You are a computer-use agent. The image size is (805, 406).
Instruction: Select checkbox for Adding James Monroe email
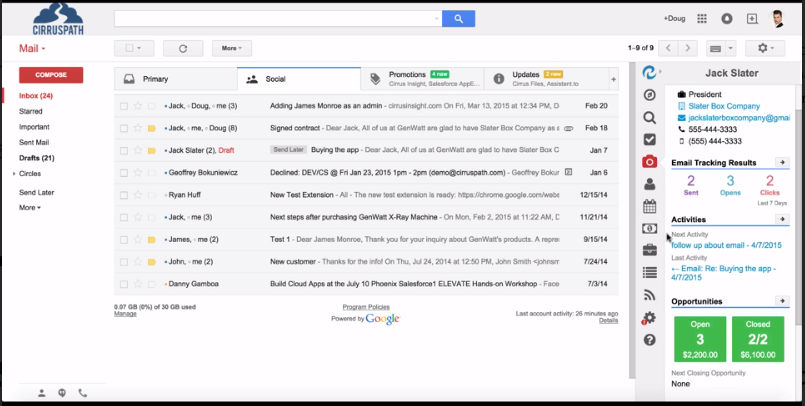tap(124, 106)
